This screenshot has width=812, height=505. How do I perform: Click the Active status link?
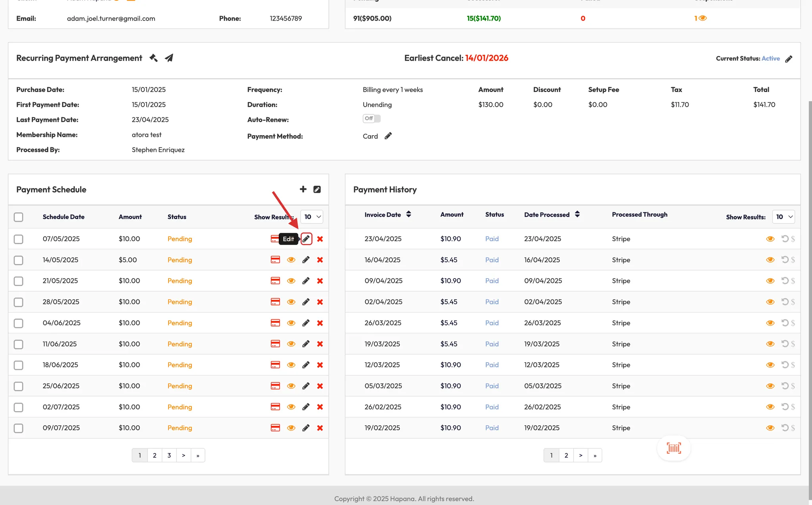pyautogui.click(x=770, y=58)
